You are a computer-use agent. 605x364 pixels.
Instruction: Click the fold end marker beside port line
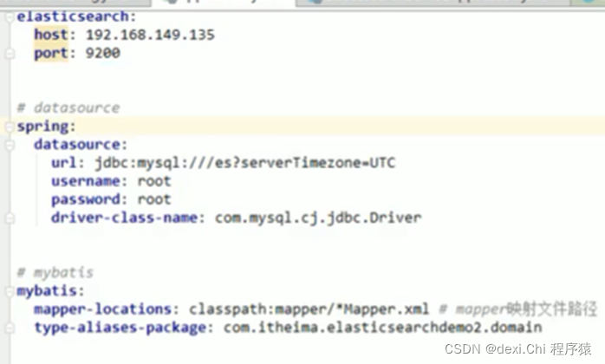tap(10, 53)
